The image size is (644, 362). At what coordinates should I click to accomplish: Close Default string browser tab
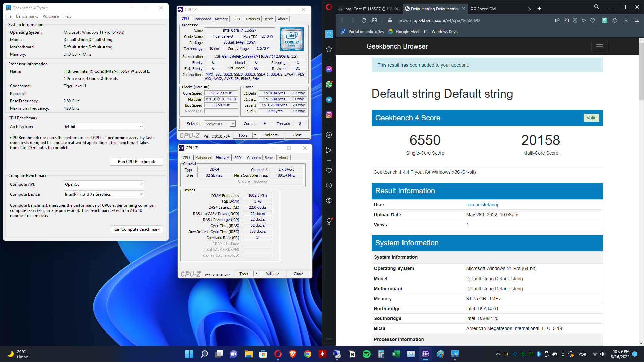point(463,9)
